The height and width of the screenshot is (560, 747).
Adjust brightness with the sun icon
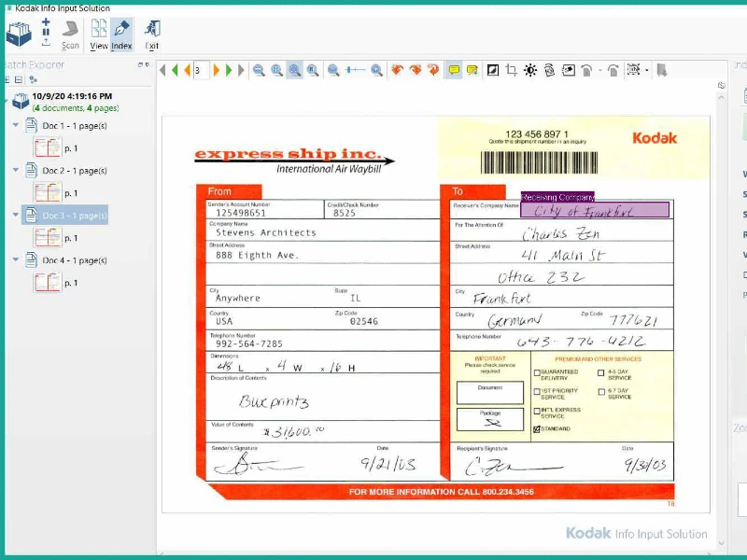530,71
